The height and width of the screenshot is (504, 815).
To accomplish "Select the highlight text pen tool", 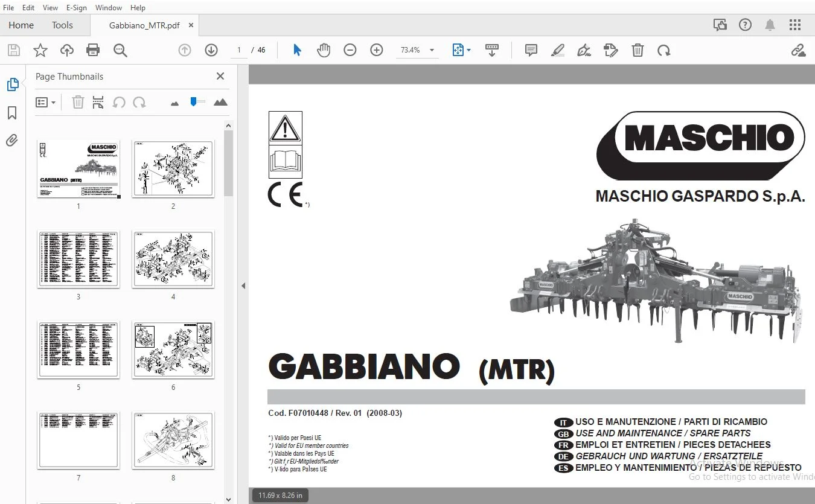I will click(x=558, y=50).
